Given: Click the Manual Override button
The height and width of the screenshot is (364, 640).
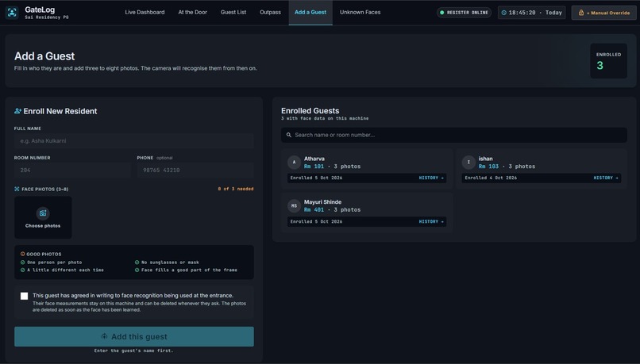Looking at the screenshot, I should (603, 13).
